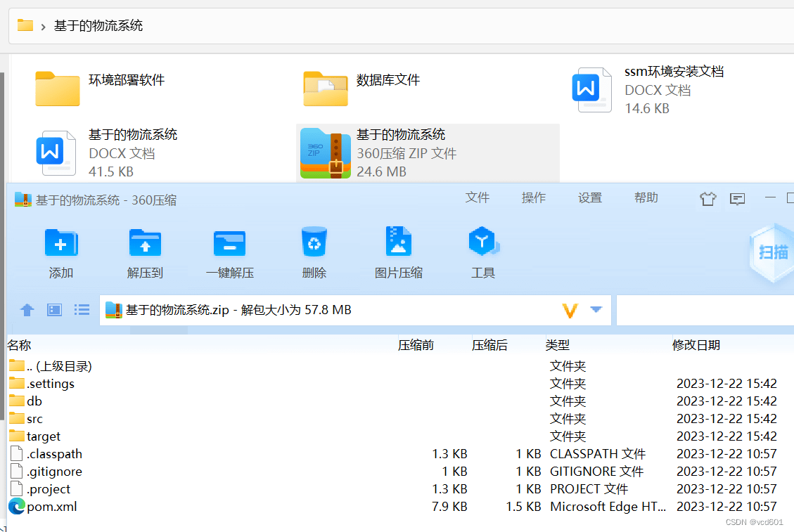Click the search box right of path bar

coord(705,310)
